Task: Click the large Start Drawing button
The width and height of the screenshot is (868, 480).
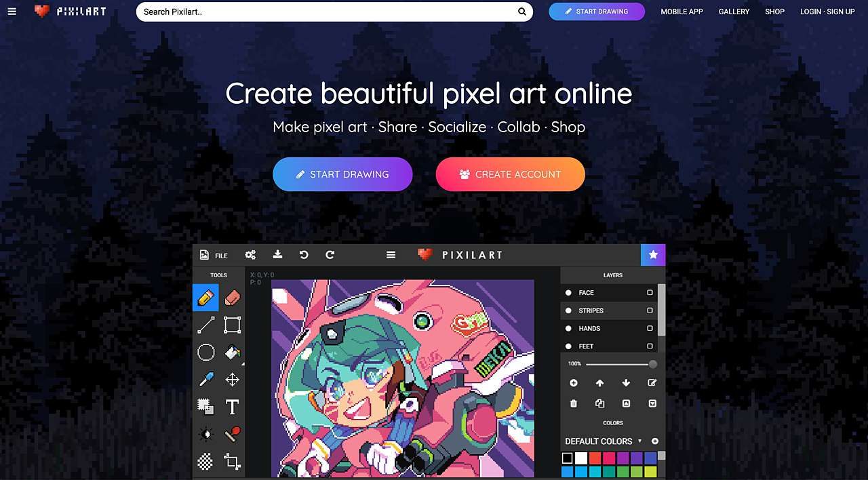Action: point(342,174)
